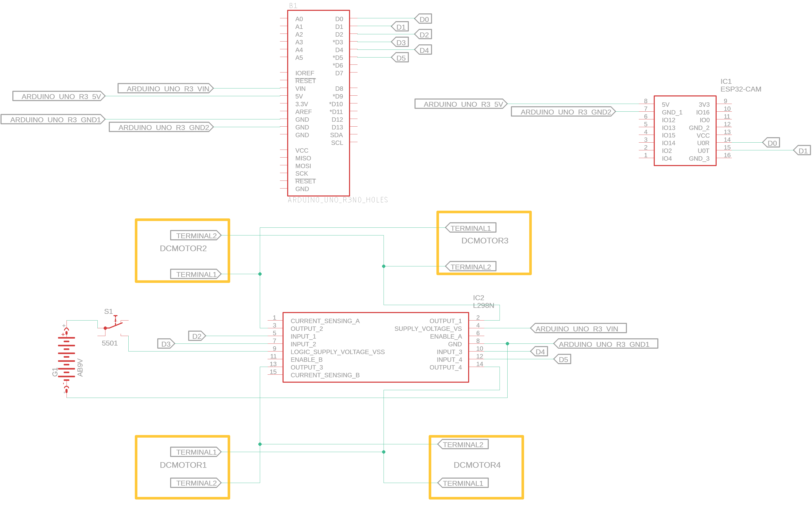
Task: Select ARDUINO_UNO_R3_GND1 label left of the Arduino
Action: pos(53,119)
